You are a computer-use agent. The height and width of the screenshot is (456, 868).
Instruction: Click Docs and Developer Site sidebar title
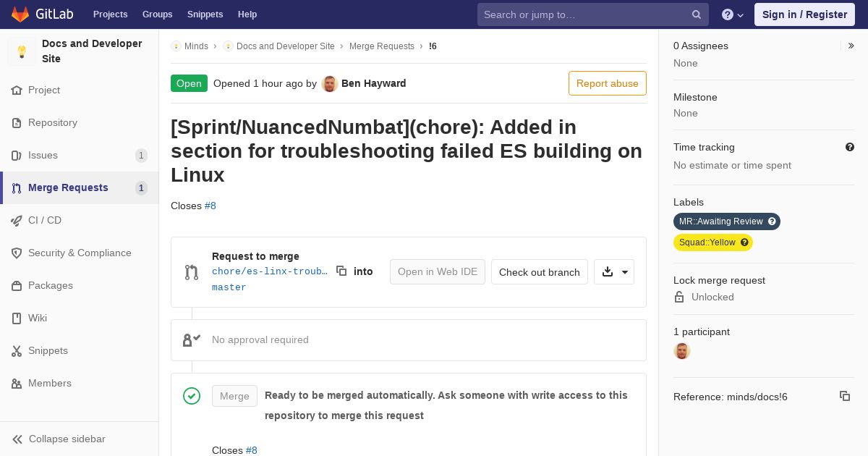(x=92, y=51)
